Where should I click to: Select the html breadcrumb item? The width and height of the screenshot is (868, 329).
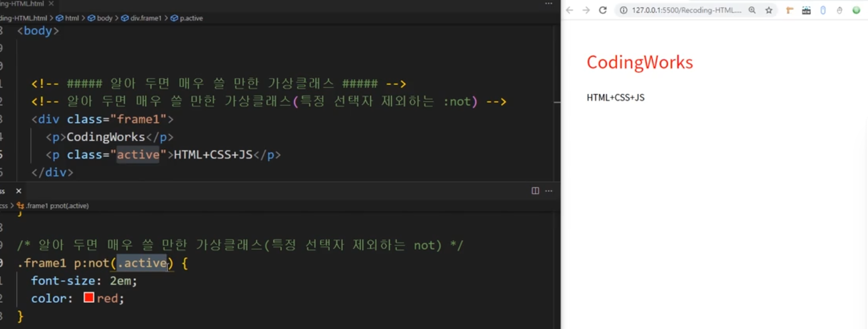tap(68, 18)
